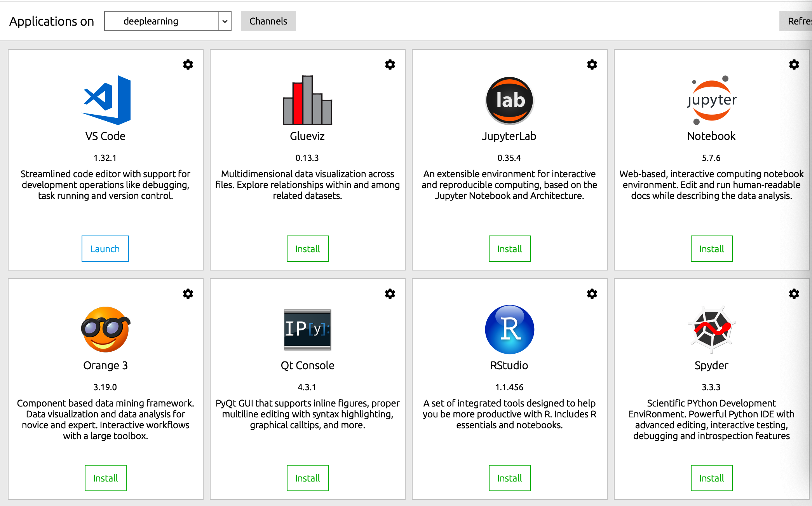
Task: Click the VS Code logo icon
Action: 106,100
